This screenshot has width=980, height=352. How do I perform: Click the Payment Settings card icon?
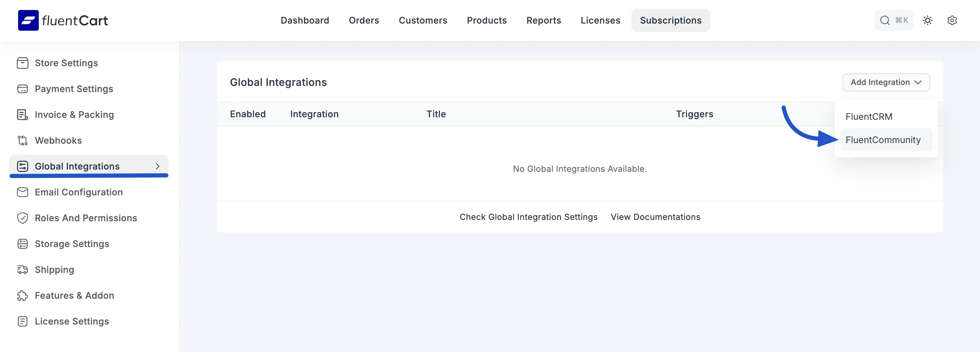tap(22, 89)
